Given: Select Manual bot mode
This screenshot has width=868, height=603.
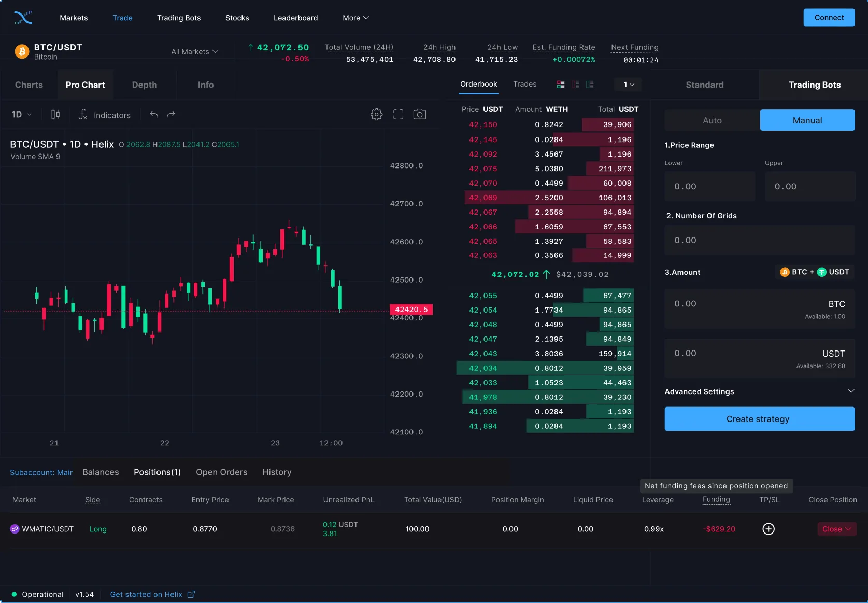Looking at the screenshot, I should [x=807, y=120].
